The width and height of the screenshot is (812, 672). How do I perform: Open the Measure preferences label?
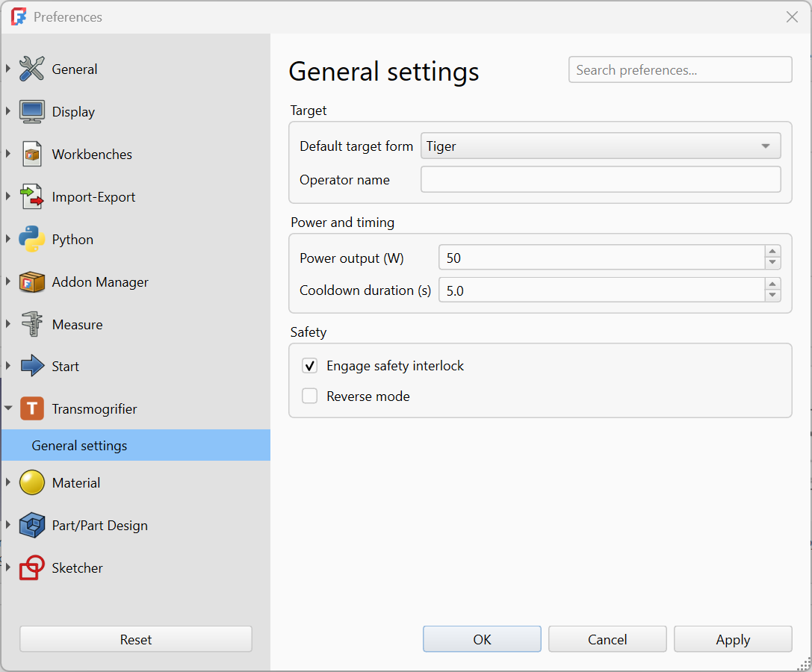77,325
